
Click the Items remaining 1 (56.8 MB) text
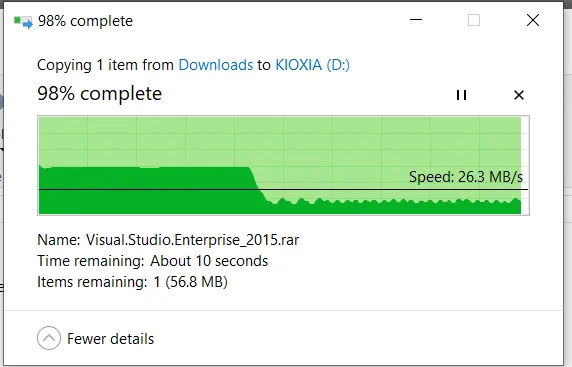click(x=132, y=282)
